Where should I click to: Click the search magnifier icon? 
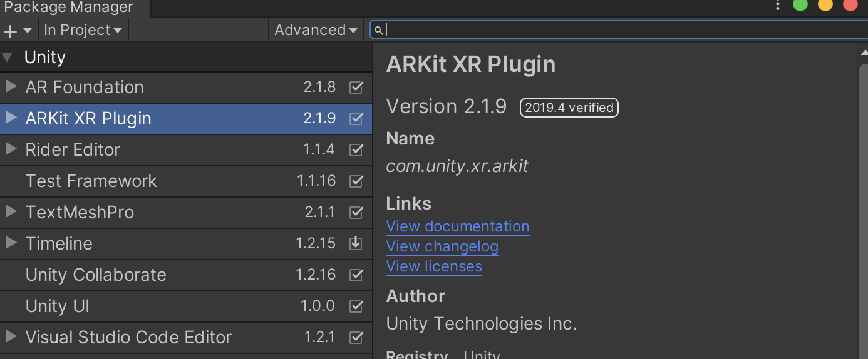(x=378, y=30)
